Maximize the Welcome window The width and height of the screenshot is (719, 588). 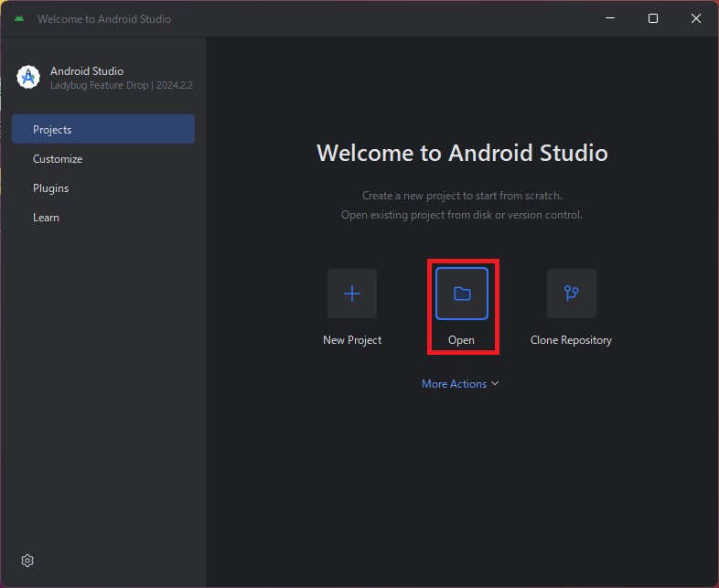pyautogui.click(x=653, y=18)
